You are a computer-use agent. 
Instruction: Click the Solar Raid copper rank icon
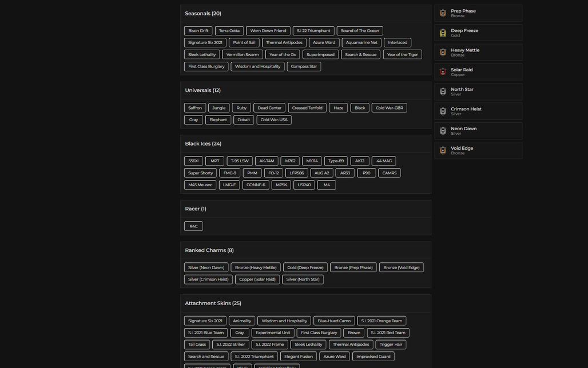(443, 71)
